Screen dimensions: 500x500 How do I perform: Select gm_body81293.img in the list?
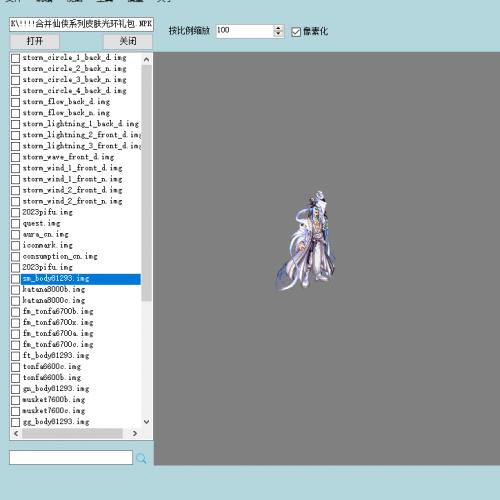pos(56,388)
